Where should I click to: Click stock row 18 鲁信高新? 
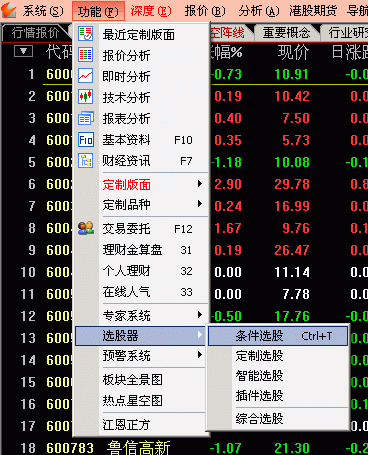point(184,448)
